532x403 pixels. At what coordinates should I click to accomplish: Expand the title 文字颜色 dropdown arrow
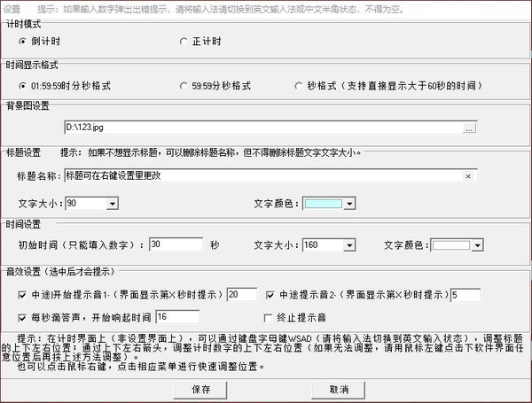tap(349, 204)
